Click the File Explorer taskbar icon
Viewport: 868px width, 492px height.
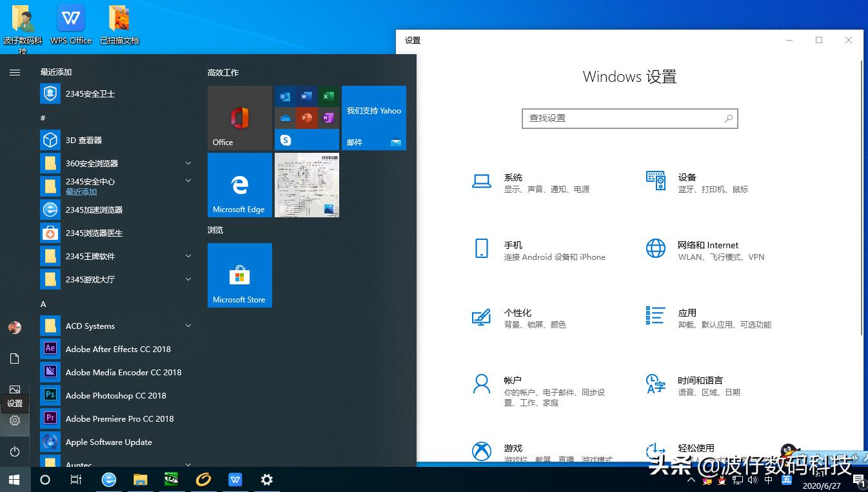pyautogui.click(x=140, y=480)
